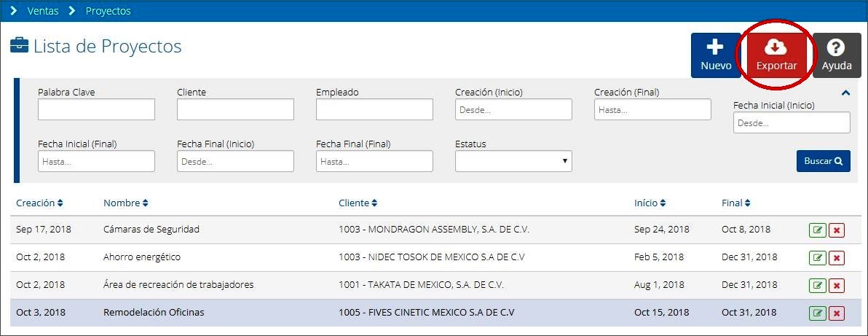This screenshot has height=336, width=868.
Task: Click the briefcase icon beside Lista de Proyectos
Action: click(x=20, y=45)
